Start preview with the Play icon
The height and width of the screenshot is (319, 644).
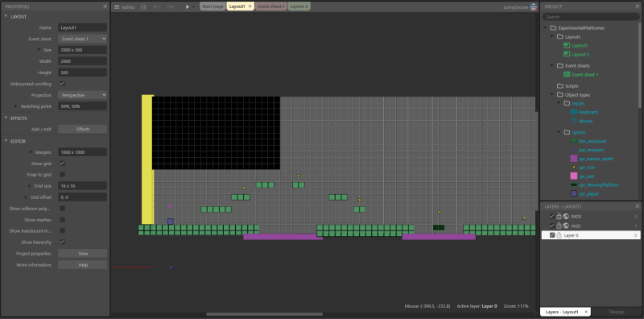(x=188, y=7)
